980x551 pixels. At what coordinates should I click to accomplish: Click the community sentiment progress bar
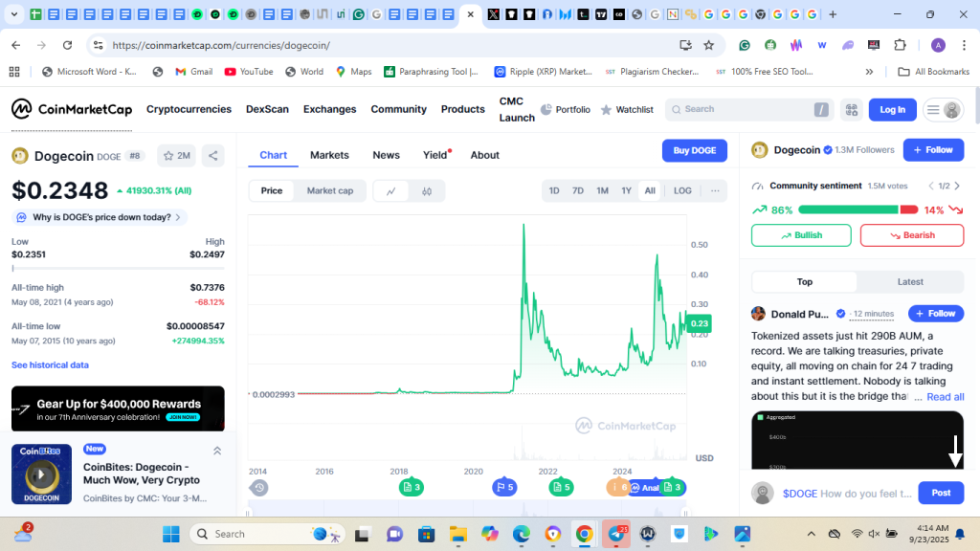[858, 209]
